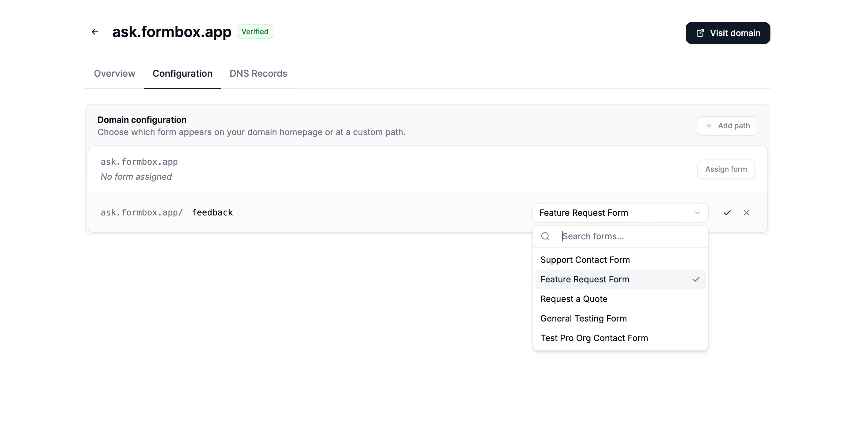Cancel path edit with X icon
This screenshot has height=448, width=868.
point(746,213)
